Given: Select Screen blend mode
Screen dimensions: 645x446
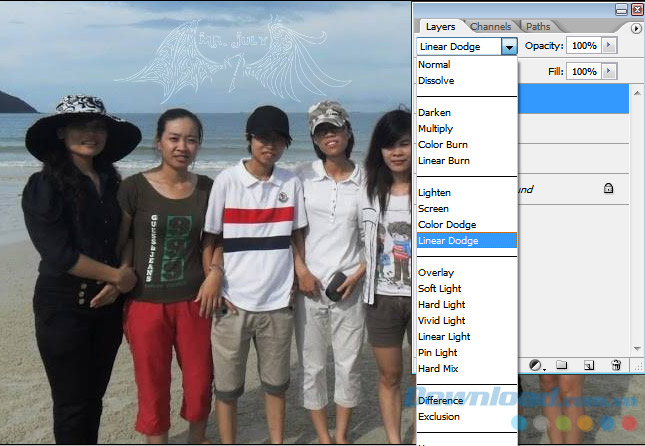Looking at the screenshot, I should 433,209.
